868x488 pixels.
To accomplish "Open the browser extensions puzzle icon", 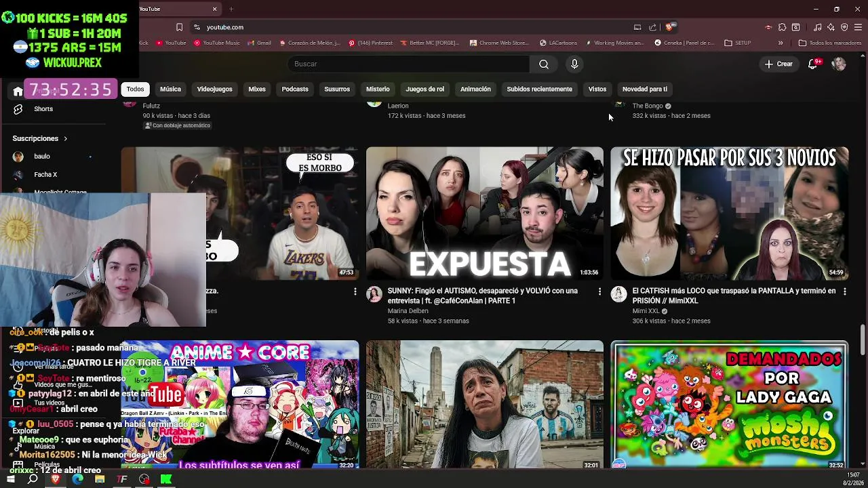I will (x=782, y=27).
